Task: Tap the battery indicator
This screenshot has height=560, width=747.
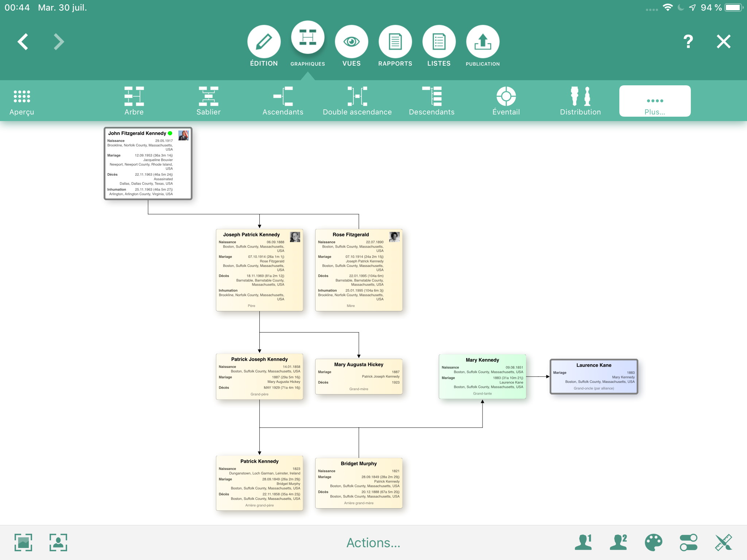Action: click(734, 8)
